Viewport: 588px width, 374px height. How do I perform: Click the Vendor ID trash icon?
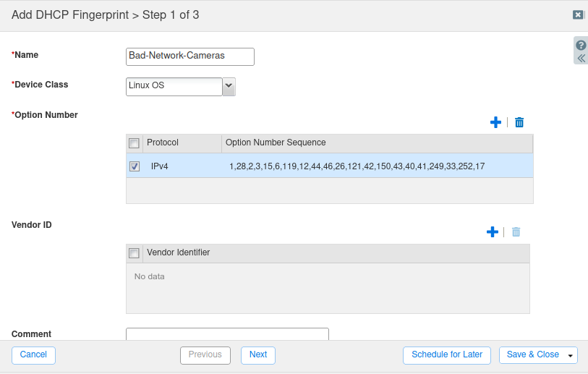pyautogui.click(x=516, y=232)
